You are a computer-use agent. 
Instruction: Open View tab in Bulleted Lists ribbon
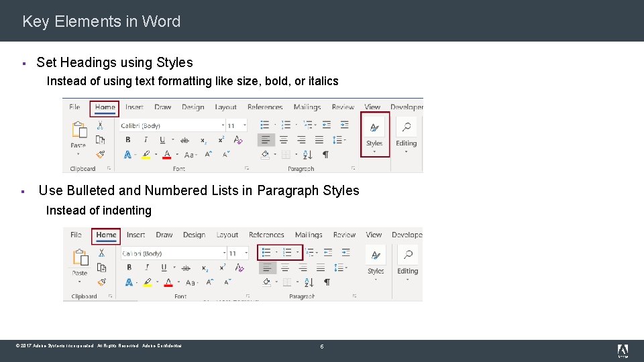(374, 235)
